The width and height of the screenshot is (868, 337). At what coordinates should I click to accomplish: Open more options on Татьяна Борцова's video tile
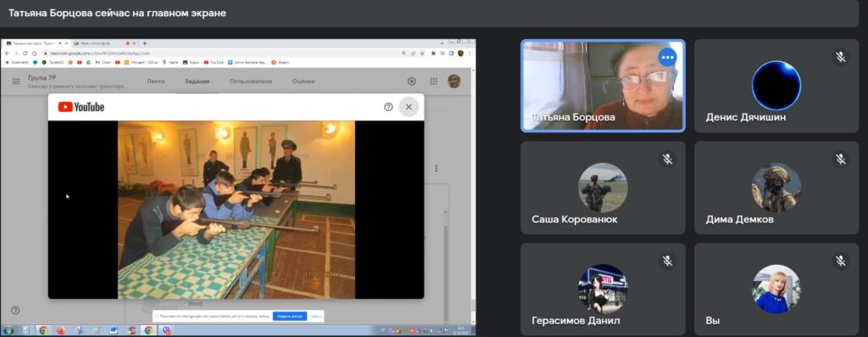pyautogui.click(x=667, y=57)
